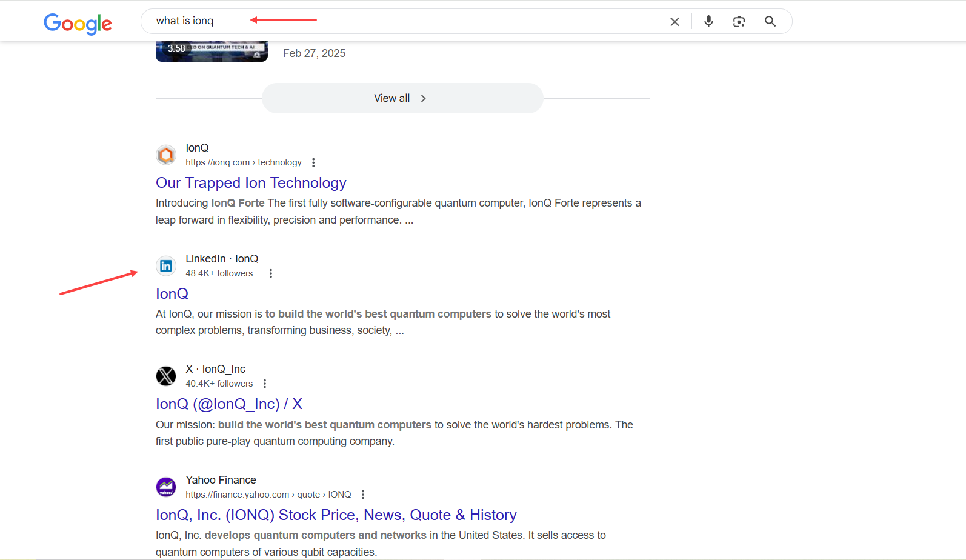
Task: Click 'X · IonQ_Inc' source label
Action: coord(215,369)
